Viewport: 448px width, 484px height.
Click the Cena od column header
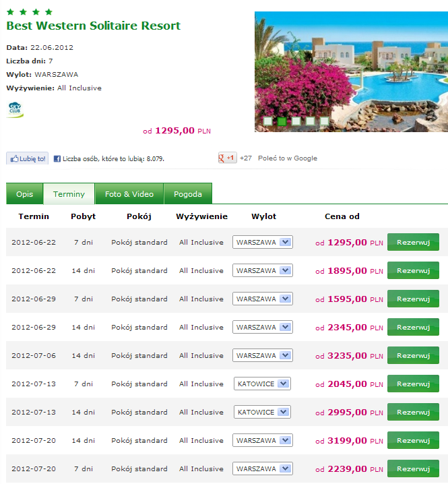(342, 216)
